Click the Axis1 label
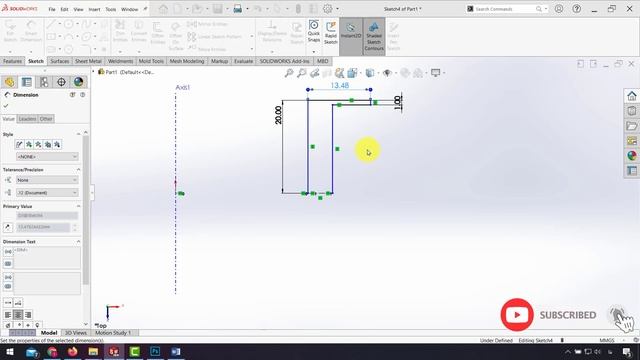The image size is (640, 360). click(182, 87)
